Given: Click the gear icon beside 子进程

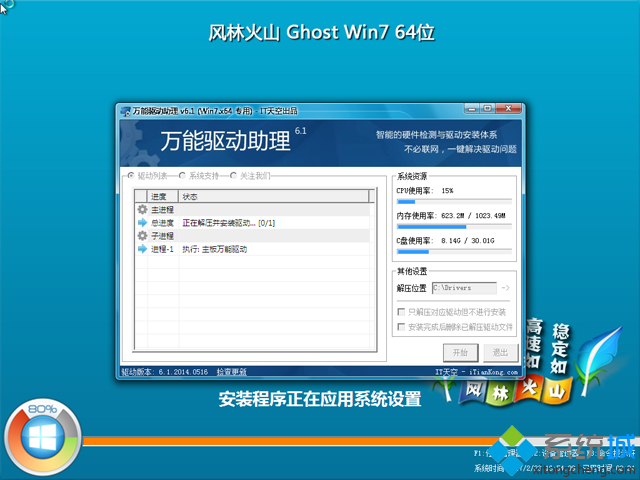Looking at the screenshot, I should (x=142, y=236).
